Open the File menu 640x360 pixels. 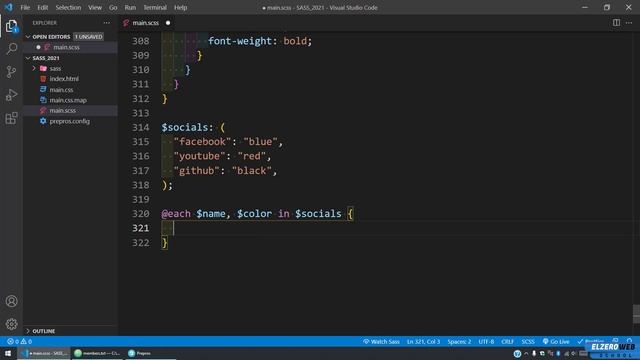tap(25, 7)
